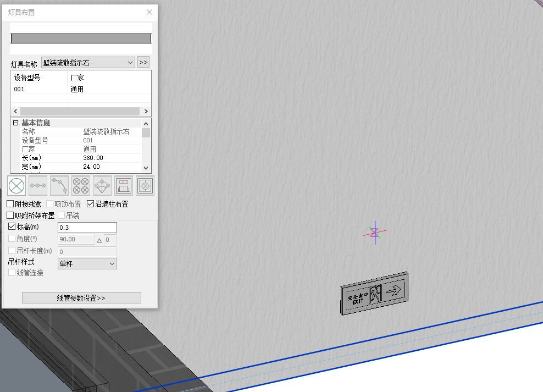Click the horizontal scrollbar under device table

80,111
